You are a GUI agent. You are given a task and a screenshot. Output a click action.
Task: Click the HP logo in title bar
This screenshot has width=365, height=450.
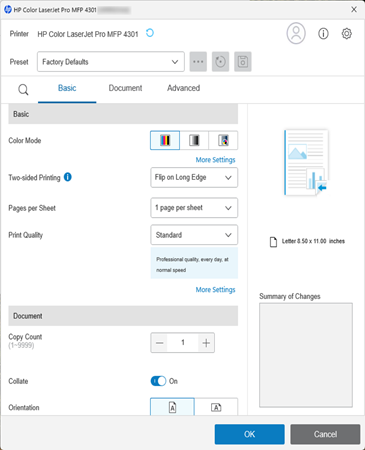coord(8,10)
